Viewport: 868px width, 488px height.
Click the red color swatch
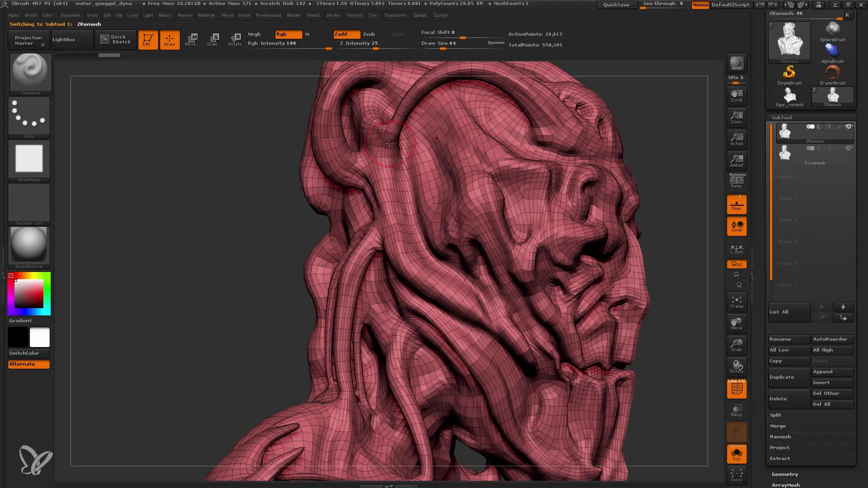[x=11, y=276]
